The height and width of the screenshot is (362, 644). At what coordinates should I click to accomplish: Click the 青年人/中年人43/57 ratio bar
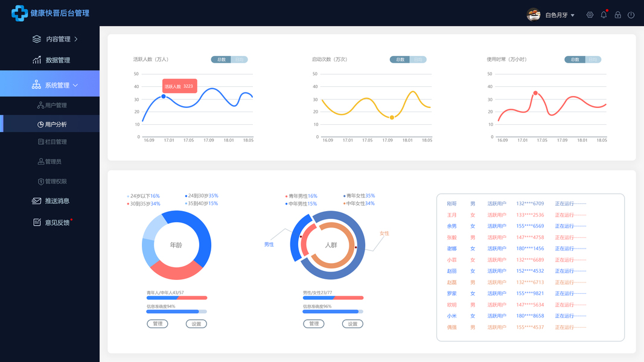coord(177,298)
